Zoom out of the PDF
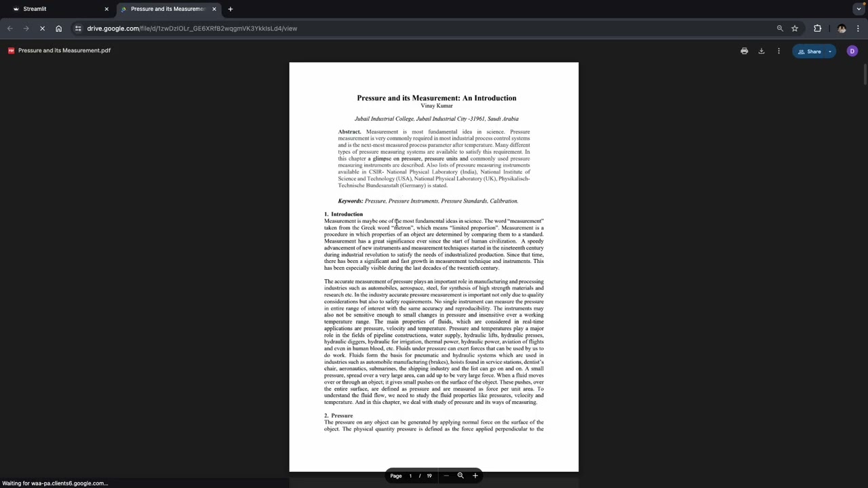Screen dimensions: 868x488 pyautogui.click(x=446, y=476)
